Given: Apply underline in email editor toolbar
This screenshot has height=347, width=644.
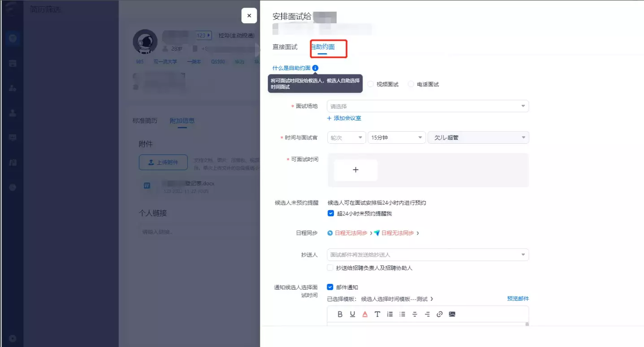Looking at the screenshot, I should point(353,314).
